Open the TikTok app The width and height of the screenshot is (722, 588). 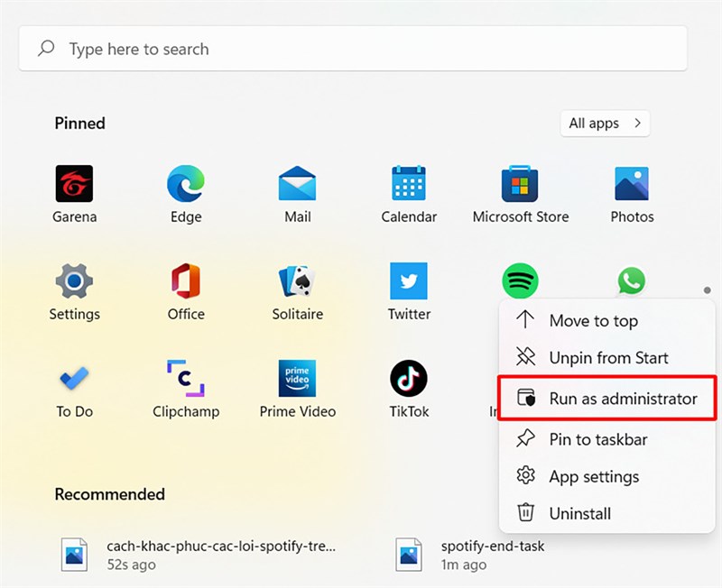409,379
